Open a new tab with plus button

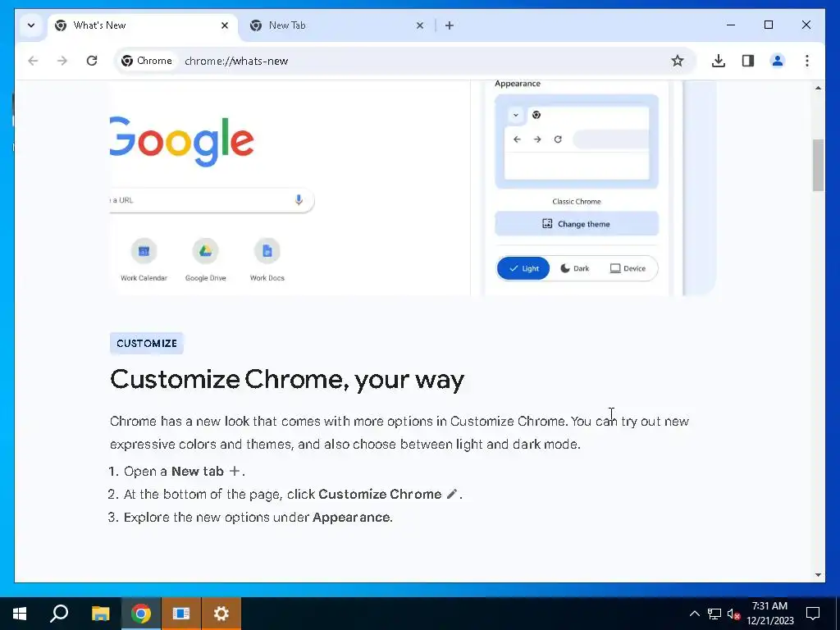tap(450, 25)
